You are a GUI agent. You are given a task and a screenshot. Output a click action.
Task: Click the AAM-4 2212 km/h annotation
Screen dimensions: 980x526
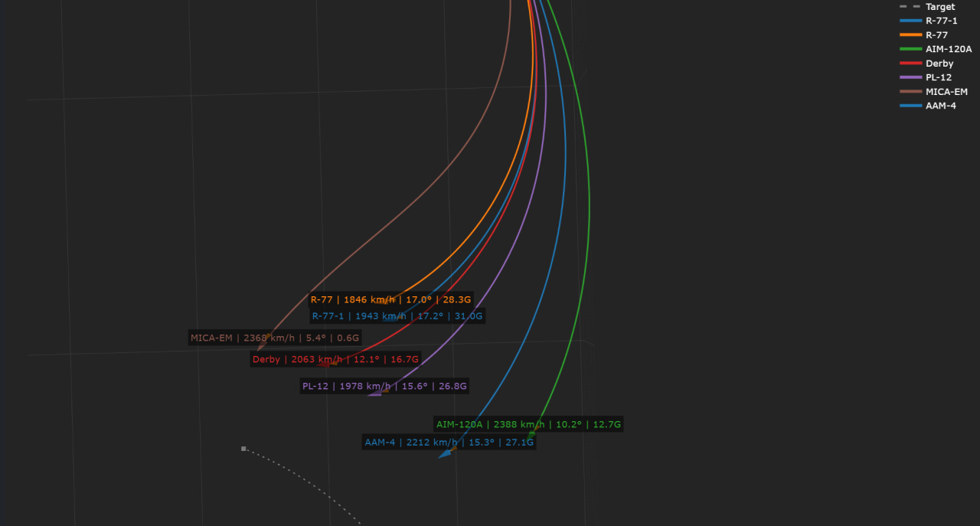point(449,443)
